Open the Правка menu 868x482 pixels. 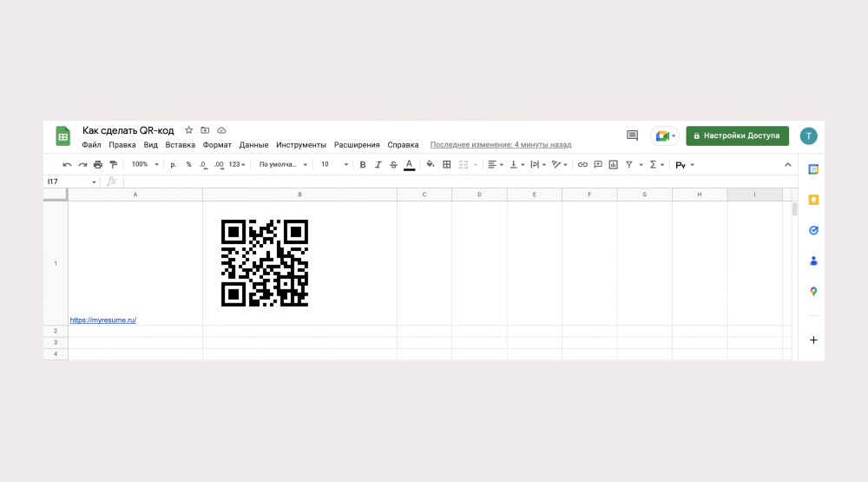coord(122,144)
